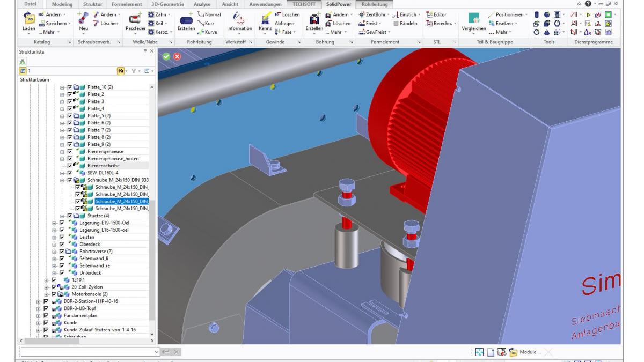Click Löschen in Bohrung group

(337, 23)
